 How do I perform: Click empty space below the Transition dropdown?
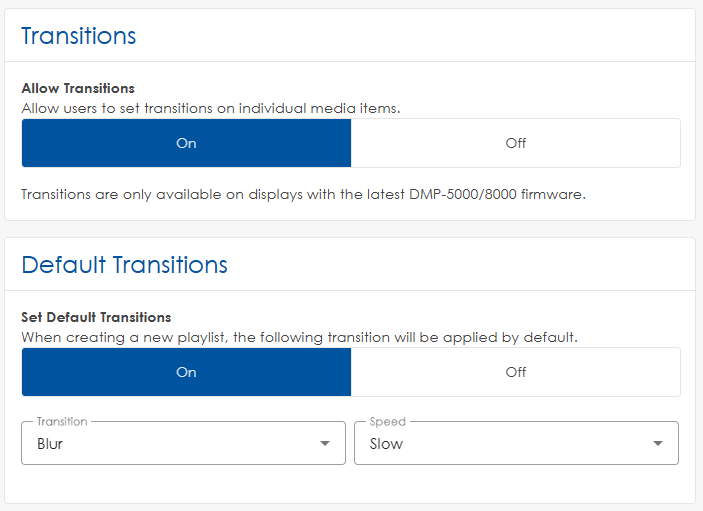(183, 484)
